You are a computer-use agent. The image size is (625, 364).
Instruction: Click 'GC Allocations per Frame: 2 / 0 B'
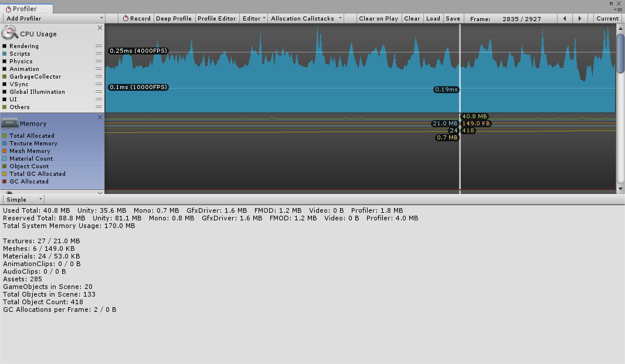(60, 309)
